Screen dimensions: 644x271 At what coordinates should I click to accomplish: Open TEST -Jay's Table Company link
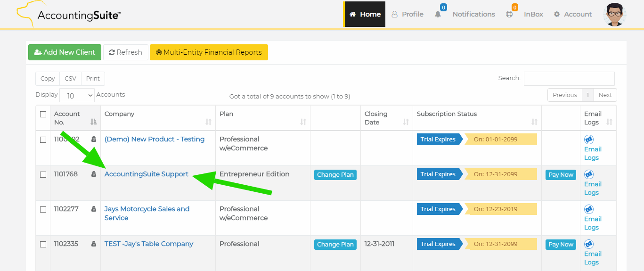(x=149, y=244)
